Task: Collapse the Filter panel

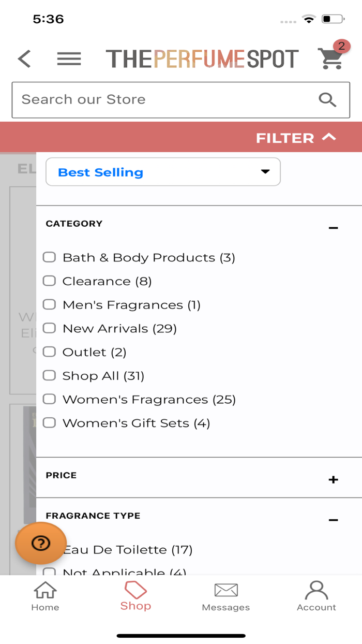Action: pyautogui.click(x=295, y=138)
